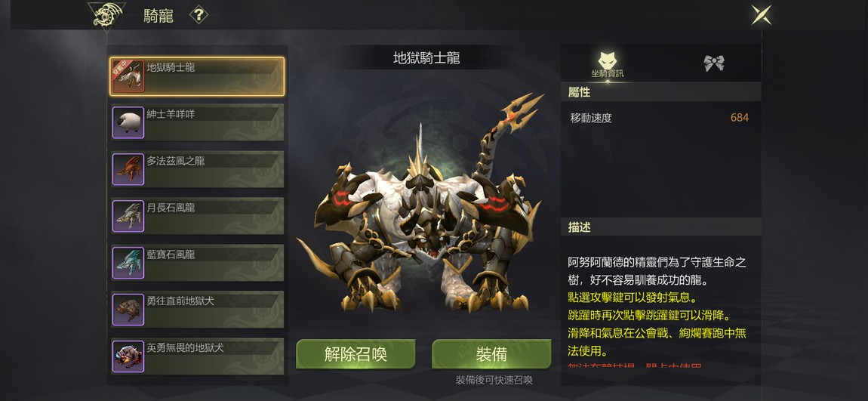Click the 移動速度 value 684
This screenshot has width=868, height=401.
(x=740, y=117)
